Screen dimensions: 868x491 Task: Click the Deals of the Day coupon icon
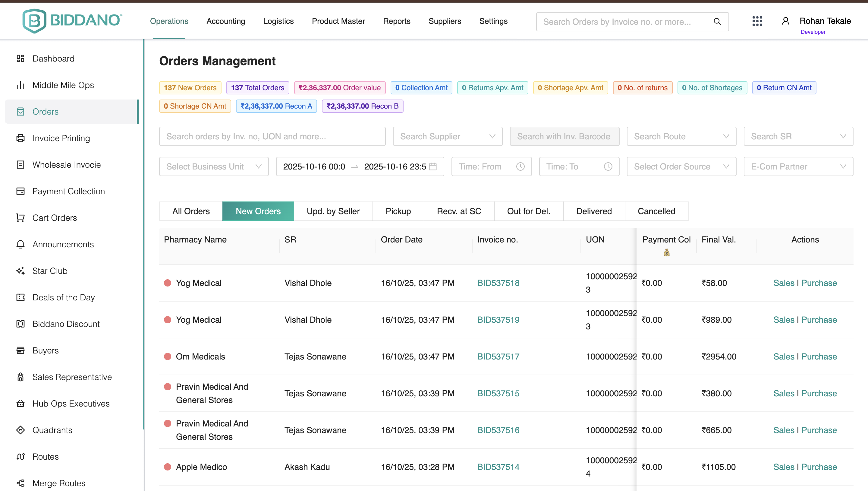coord(20,297)
